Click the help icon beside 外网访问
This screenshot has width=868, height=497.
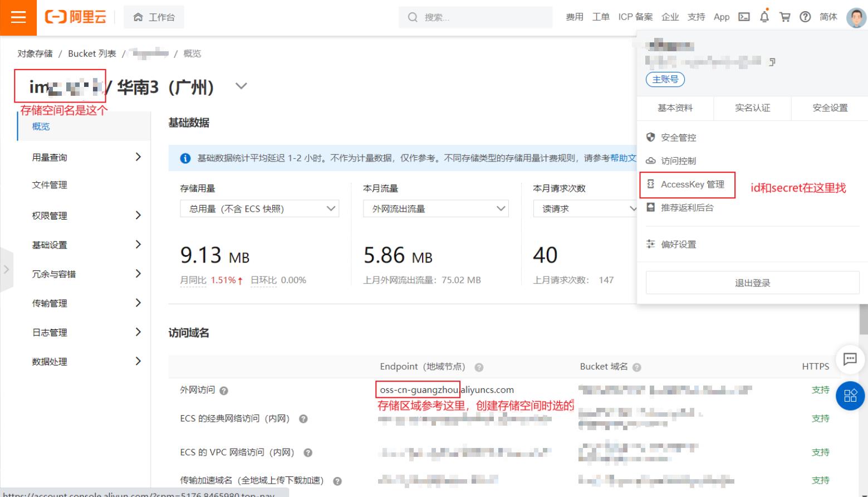click(x=224, y=391)
